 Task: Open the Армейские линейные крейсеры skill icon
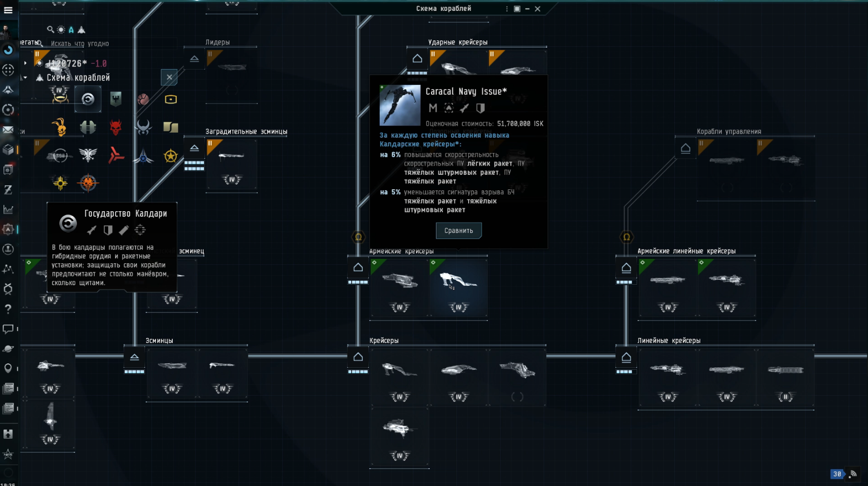(626, 267)
